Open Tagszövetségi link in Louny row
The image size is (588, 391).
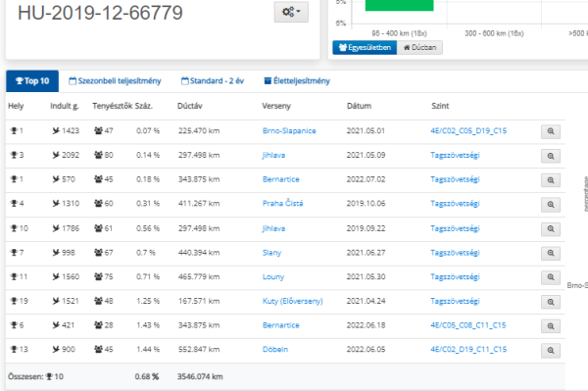pyautogui.click(x=455, y=277)
